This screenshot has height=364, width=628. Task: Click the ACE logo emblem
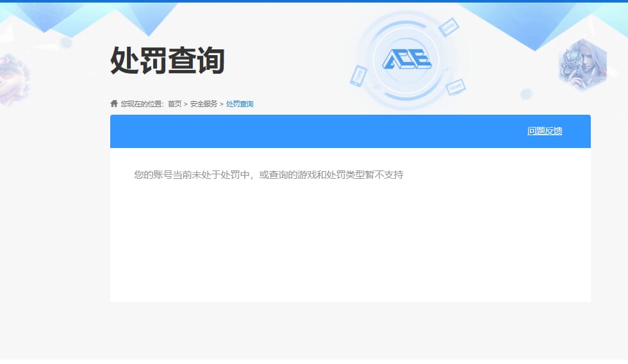[x=406, y=59]
